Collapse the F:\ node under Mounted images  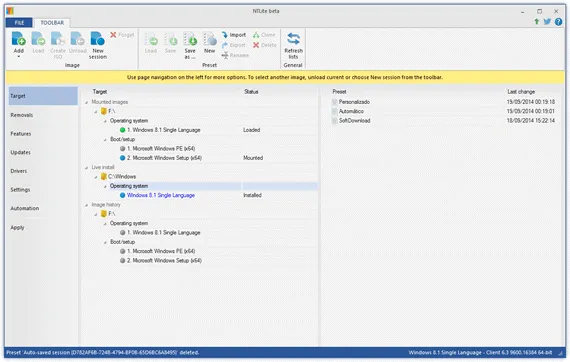click(x=96, y=112)
